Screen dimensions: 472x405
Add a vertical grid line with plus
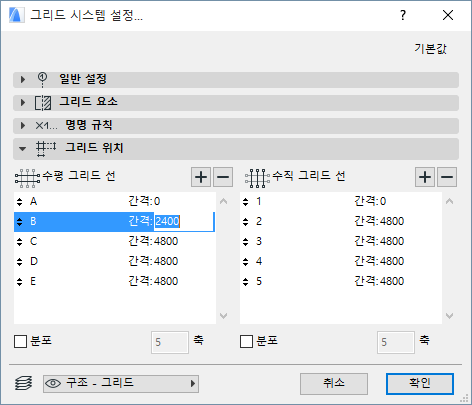[x=425, y=177]
